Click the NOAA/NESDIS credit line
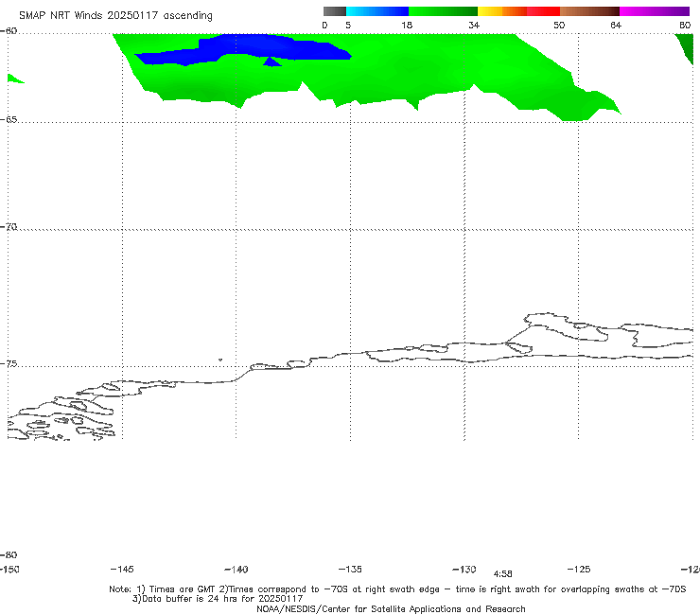The height and width of the screenshot is (615, 700). [391, 608]
